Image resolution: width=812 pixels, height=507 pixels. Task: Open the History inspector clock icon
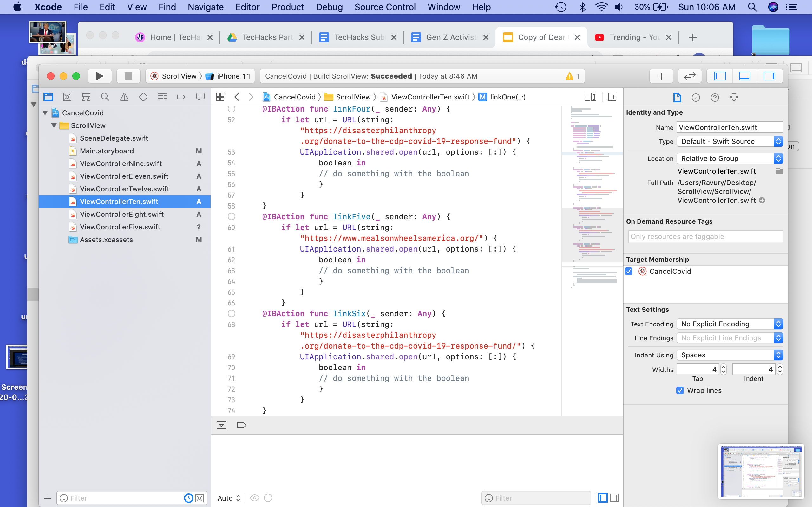click(696, 98)
